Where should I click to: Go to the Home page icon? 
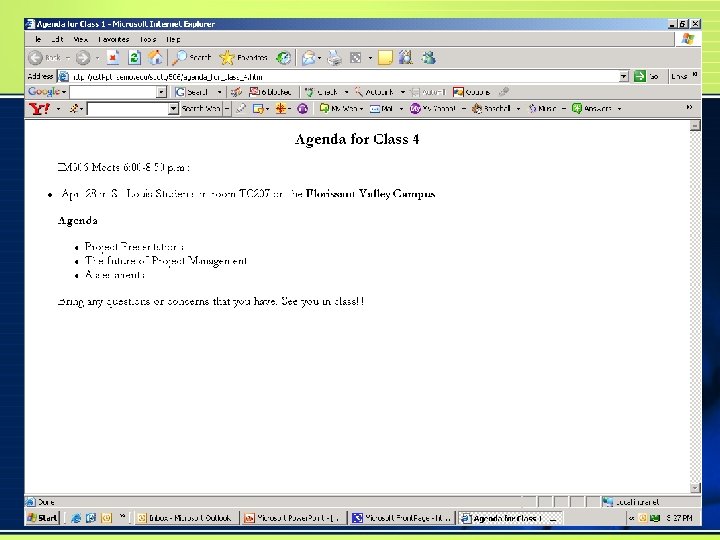pyautogui.click(x=155, y=57)
